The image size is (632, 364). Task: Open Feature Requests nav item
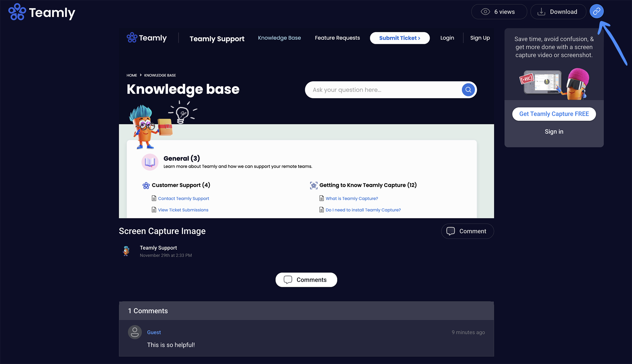point(337,38)
